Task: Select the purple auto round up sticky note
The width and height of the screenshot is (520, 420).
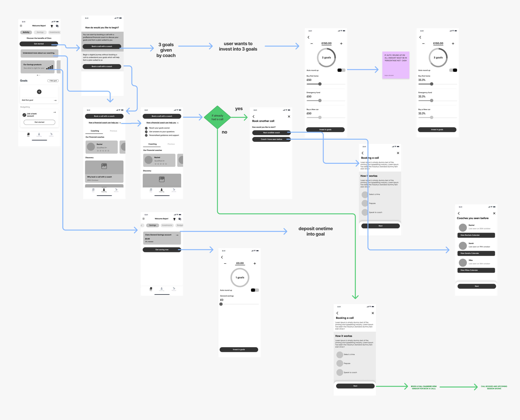Action: tap(396, 65)
